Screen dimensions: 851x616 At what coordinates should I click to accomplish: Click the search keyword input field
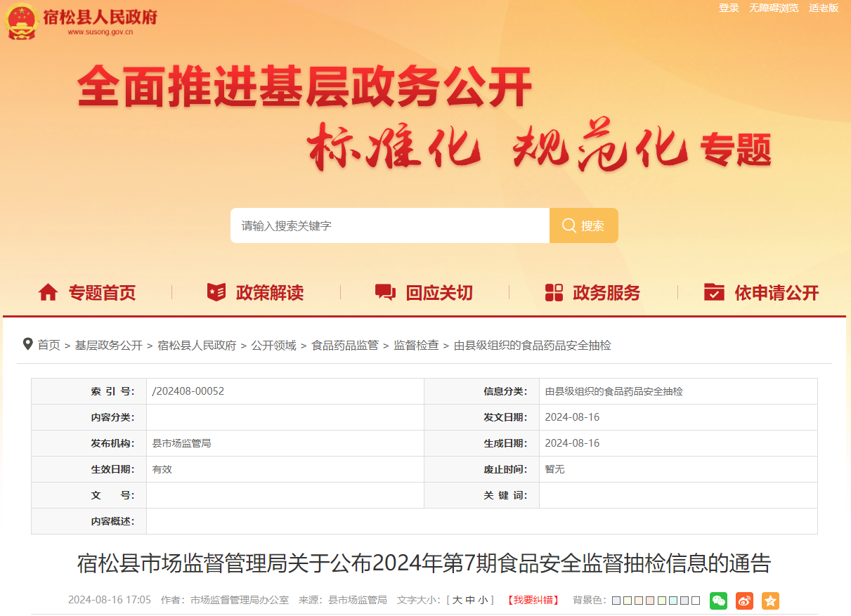click(x=389, y=225)
